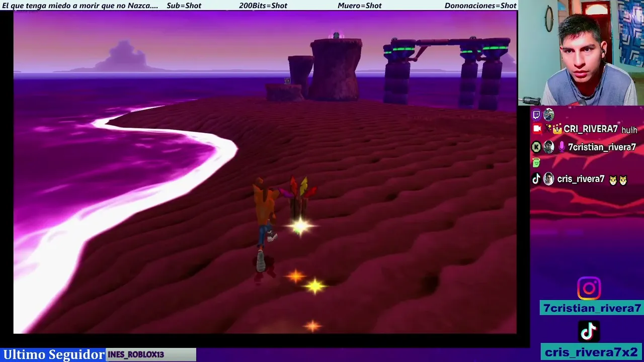The image size is (644, 362).
Task: Click the sparkle badge by CRI_RIVERA7
Action: coord(548,129)
